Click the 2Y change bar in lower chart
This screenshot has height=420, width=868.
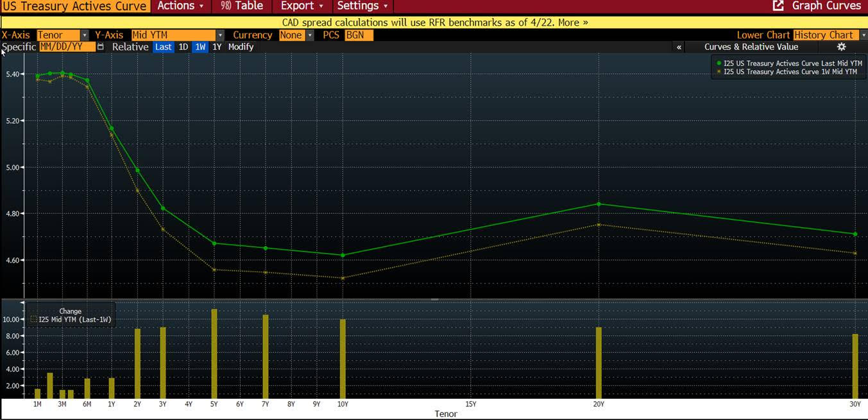[137, 363]
